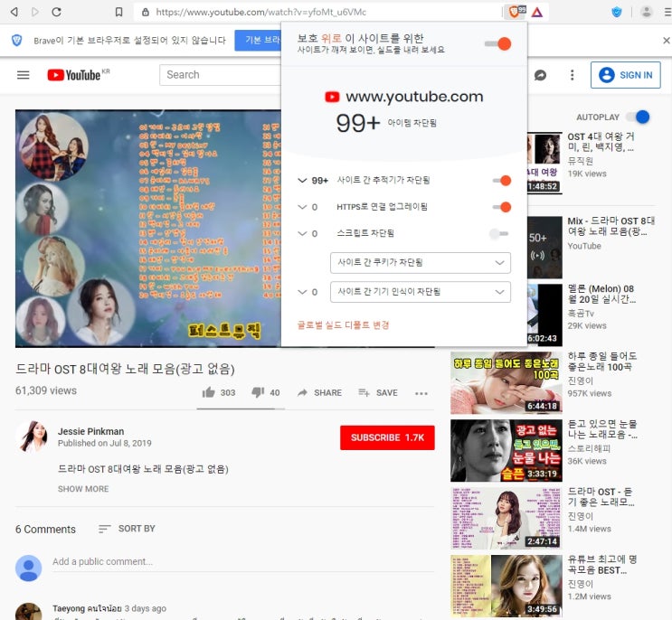672x620 pixels.
Task: Click the Add a public comment field
Action: pos(243,562)
